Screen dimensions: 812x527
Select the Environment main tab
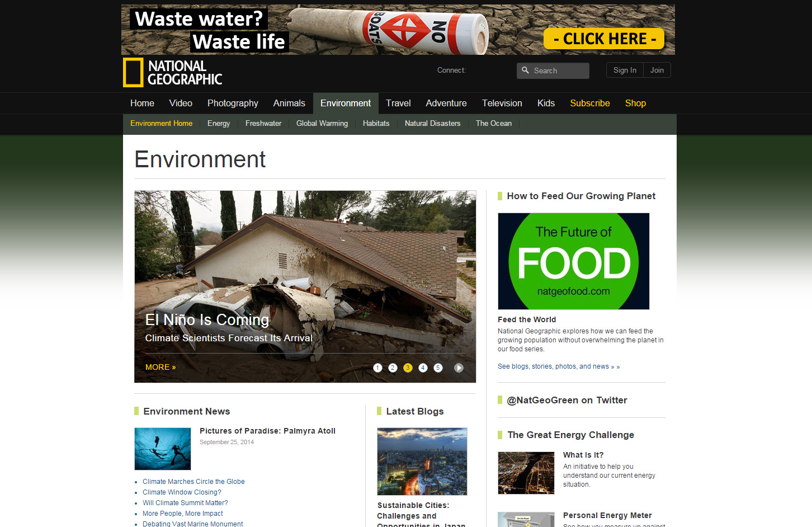click(346, 103)
